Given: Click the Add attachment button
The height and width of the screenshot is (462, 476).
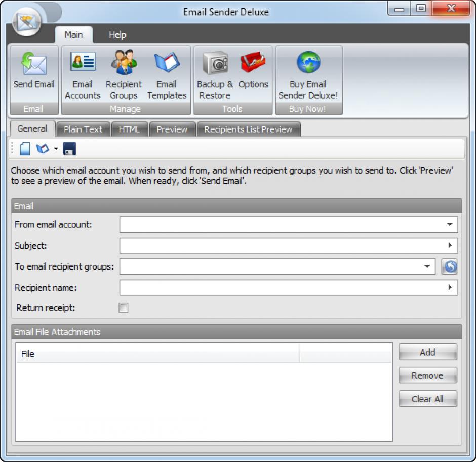Looking at the screenshot, I should pyautogui.click(x=428, y=352).
